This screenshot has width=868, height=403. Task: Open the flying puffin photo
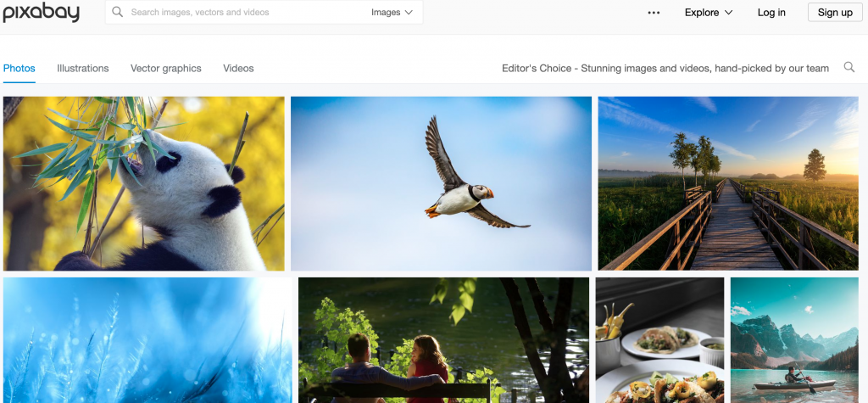pyautogui.click(x=441, y=183)
